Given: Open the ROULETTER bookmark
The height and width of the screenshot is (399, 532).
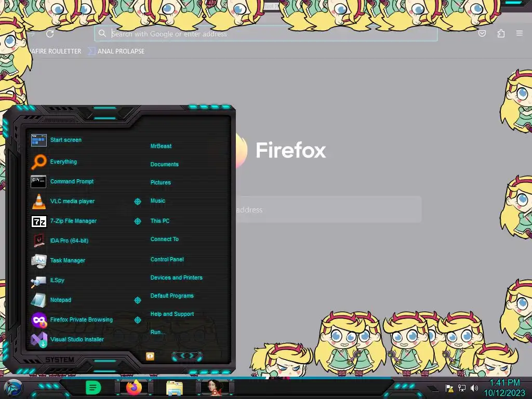Looking at the screenshot, I should pos(55,51).
